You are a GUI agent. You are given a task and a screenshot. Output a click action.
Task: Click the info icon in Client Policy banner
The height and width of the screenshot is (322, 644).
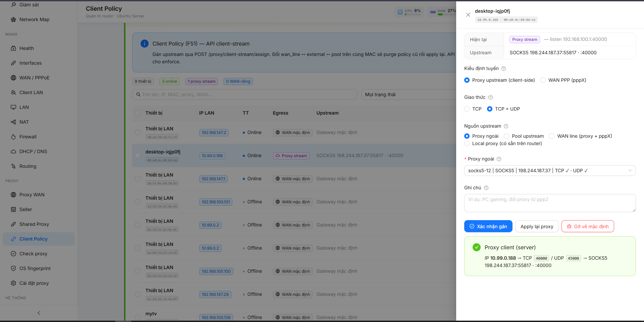[x=144, y=44]
